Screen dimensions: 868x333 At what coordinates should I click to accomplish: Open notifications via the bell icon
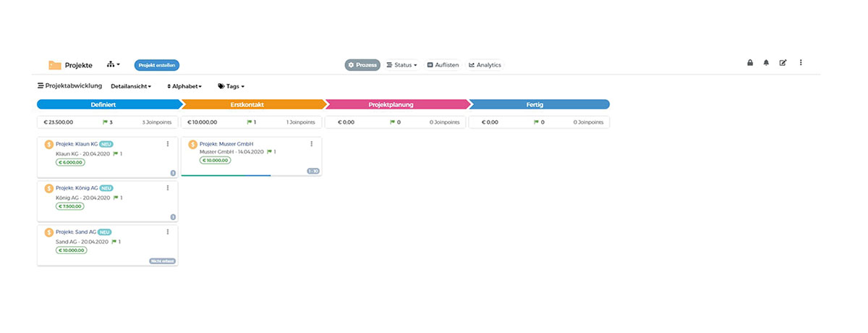pyautogui.click(x=766, y=63)
